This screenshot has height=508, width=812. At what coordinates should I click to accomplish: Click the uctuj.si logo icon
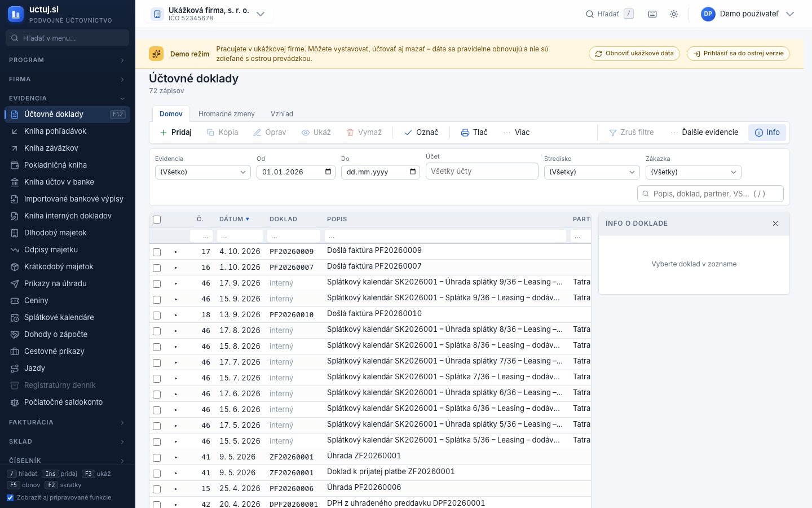coord(16,14)
